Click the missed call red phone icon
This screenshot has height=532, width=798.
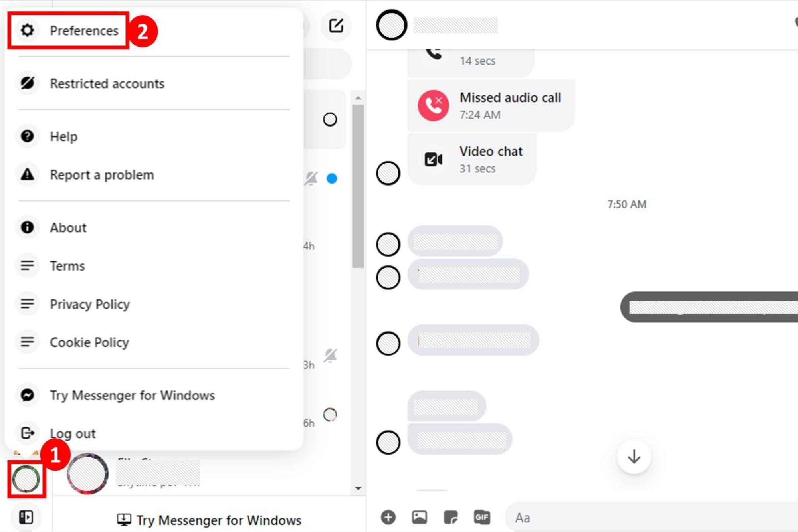(x=433, y=106)
